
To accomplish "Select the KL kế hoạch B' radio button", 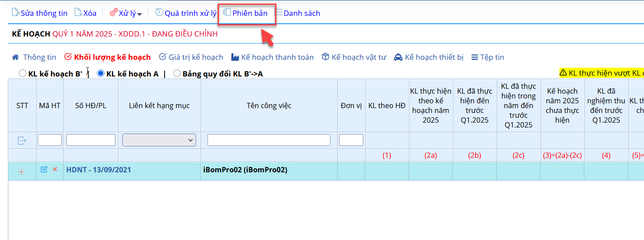I will pos(22,73).
